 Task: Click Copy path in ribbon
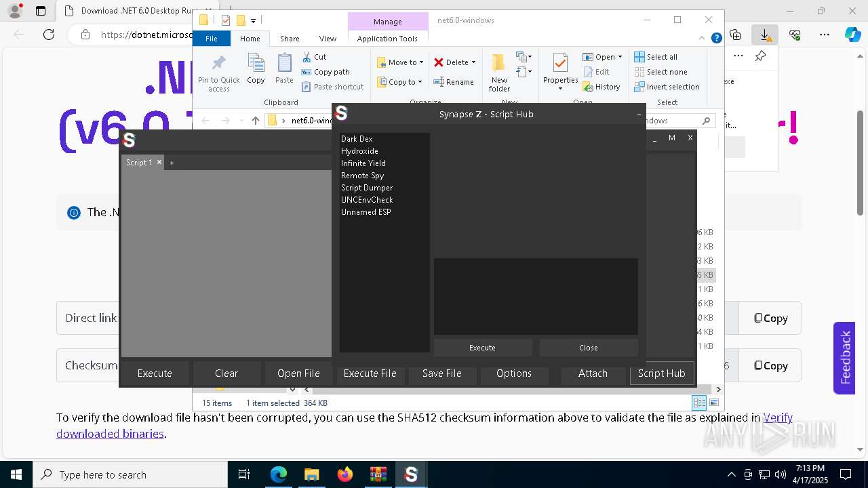325,72
